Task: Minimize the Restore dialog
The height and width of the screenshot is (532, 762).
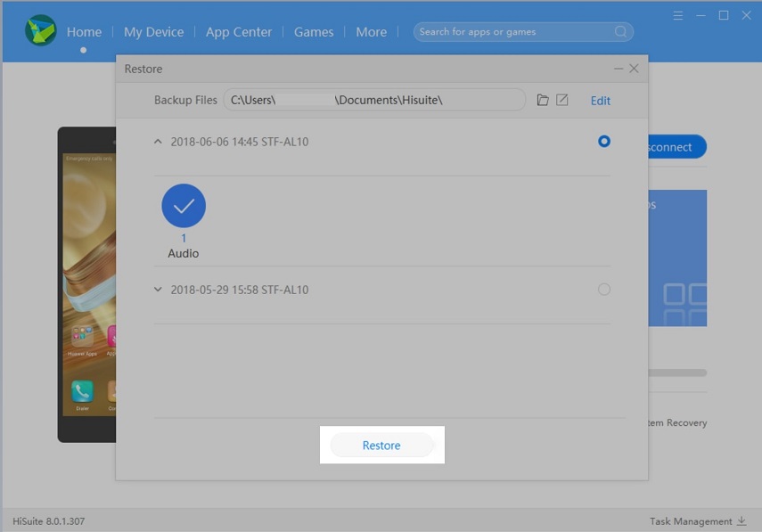Action: [619, 69]
